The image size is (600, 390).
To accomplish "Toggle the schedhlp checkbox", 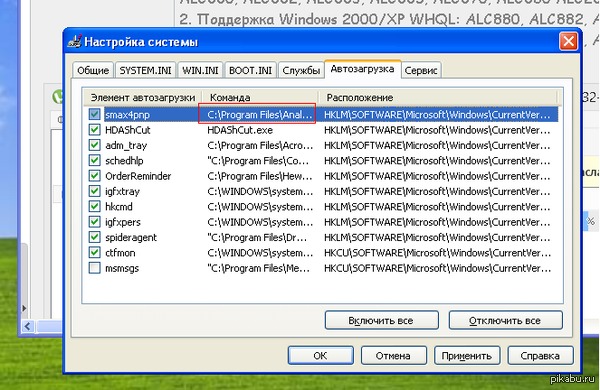I will pyautogui.click(x=94, y=160).
